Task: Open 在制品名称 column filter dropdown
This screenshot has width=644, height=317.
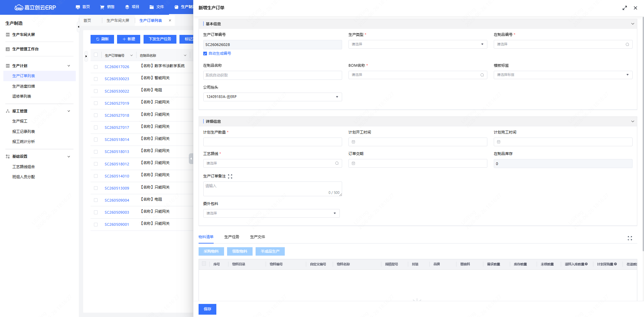Action: point(185,55)
